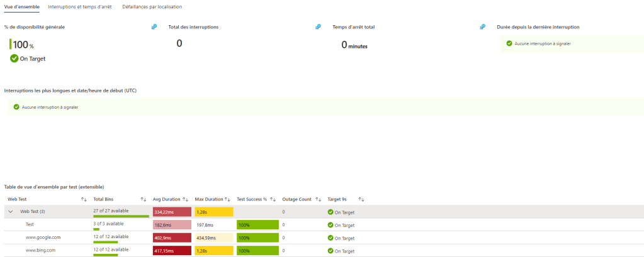Image resolution: width=644 pixels, height=257 pixels.
Task: Sort table by Web Test column
Action: coord(84,199)
